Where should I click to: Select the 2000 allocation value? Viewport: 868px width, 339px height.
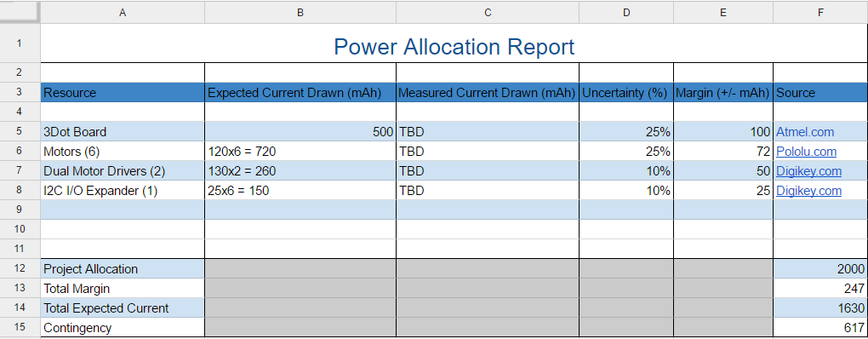[x=820, y=268]
